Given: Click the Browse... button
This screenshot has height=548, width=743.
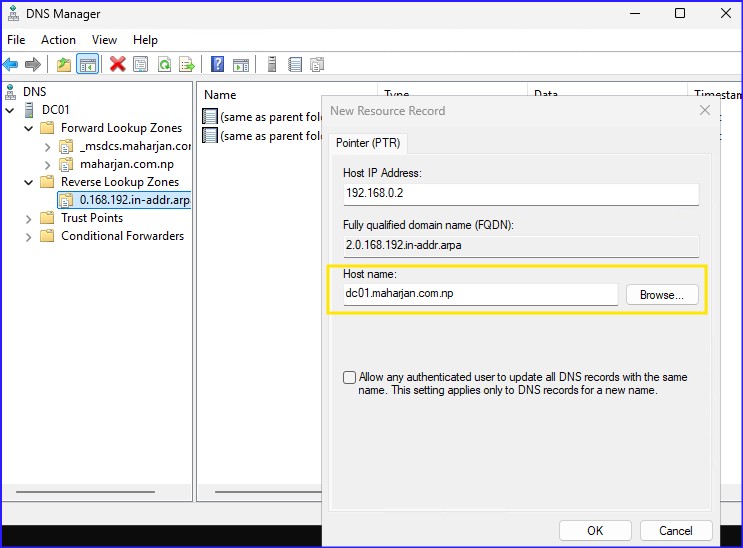Looking at the screenshot, I should coord(662,295).
